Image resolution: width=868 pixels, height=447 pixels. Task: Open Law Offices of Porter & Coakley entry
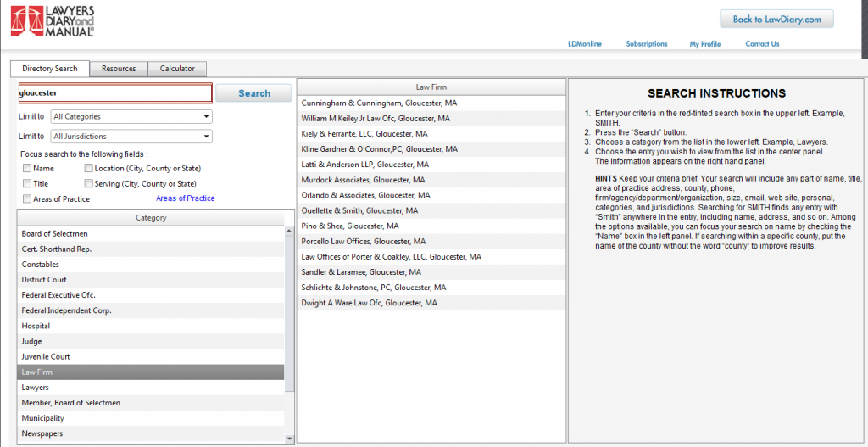point(431,257)
